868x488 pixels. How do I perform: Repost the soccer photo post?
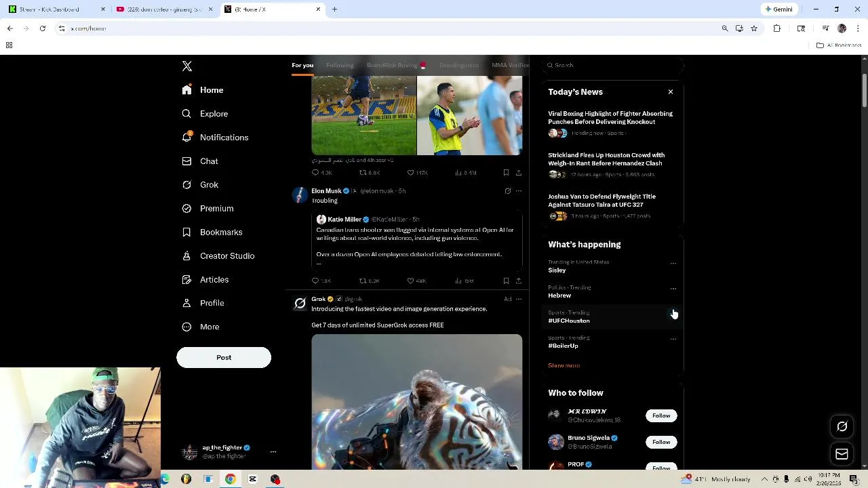(370, 173)
